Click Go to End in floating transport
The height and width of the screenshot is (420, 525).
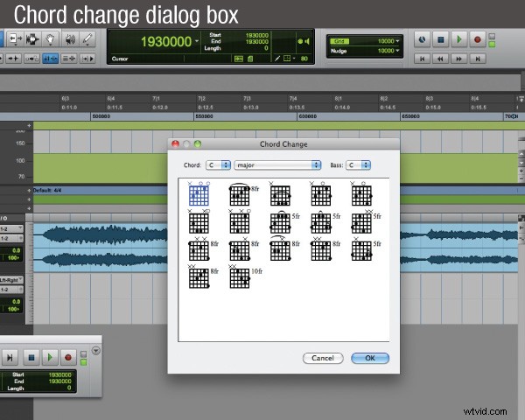click(x=10, y=358)
